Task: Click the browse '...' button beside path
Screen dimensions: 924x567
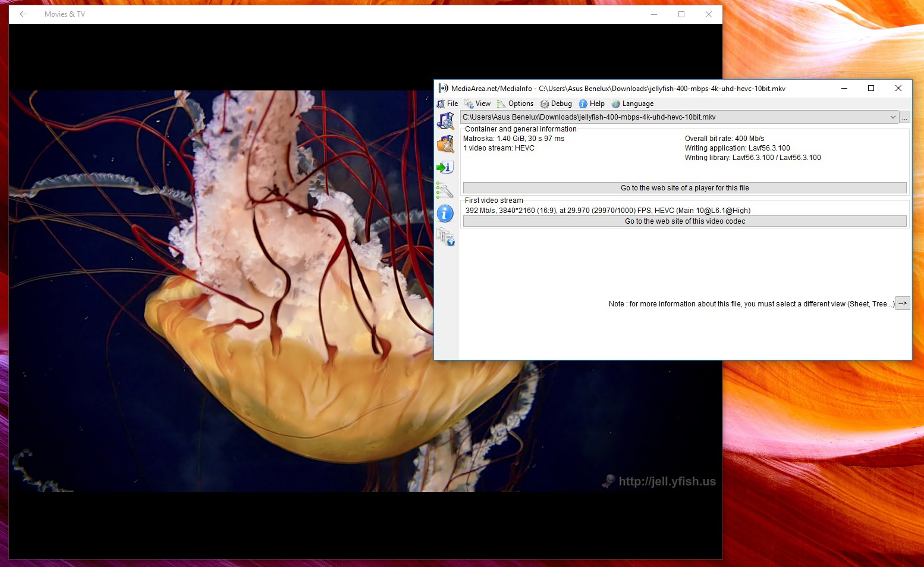Action: (904, 117)
